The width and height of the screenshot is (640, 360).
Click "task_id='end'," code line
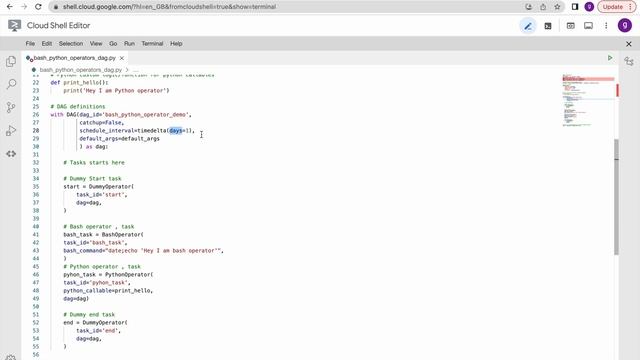[x=98, y=331]
